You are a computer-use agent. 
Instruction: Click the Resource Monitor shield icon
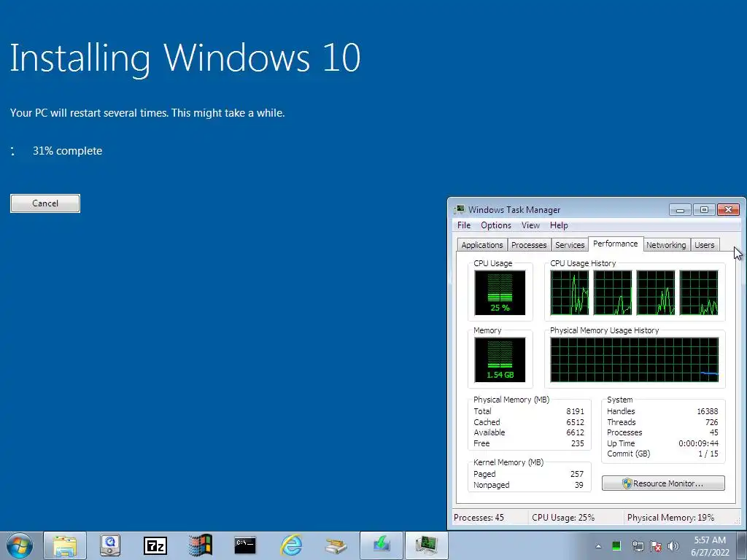(x=627, y=483)
